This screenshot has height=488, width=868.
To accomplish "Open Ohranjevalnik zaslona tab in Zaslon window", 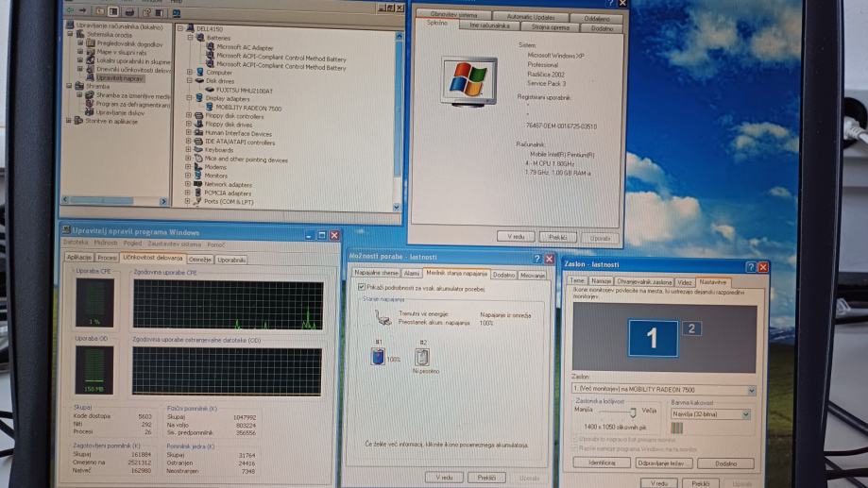I will pos(644,281).
